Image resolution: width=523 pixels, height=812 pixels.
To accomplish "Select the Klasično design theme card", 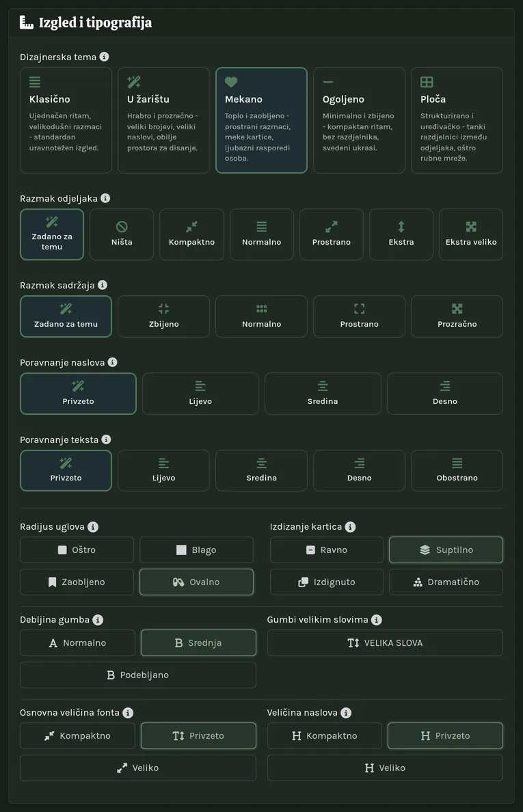I will 66,120.
